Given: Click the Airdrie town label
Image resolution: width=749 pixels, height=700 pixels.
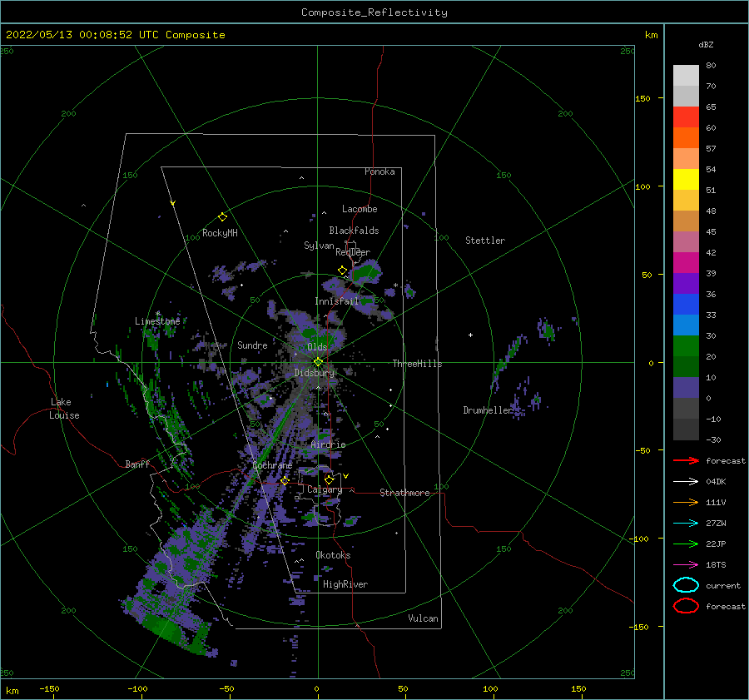Looking at the screenshot, I should (328, 444).
